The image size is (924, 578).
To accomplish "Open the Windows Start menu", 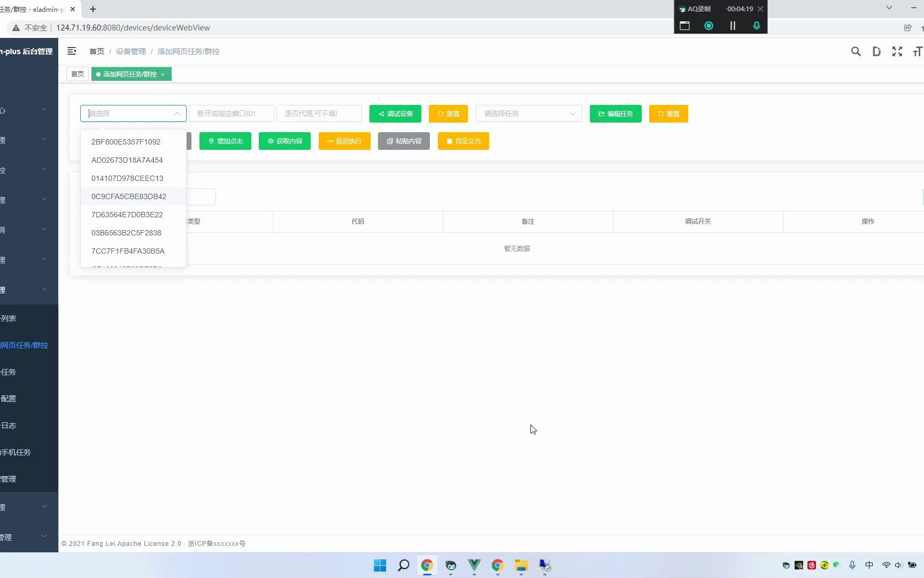I will coord(380,565).
